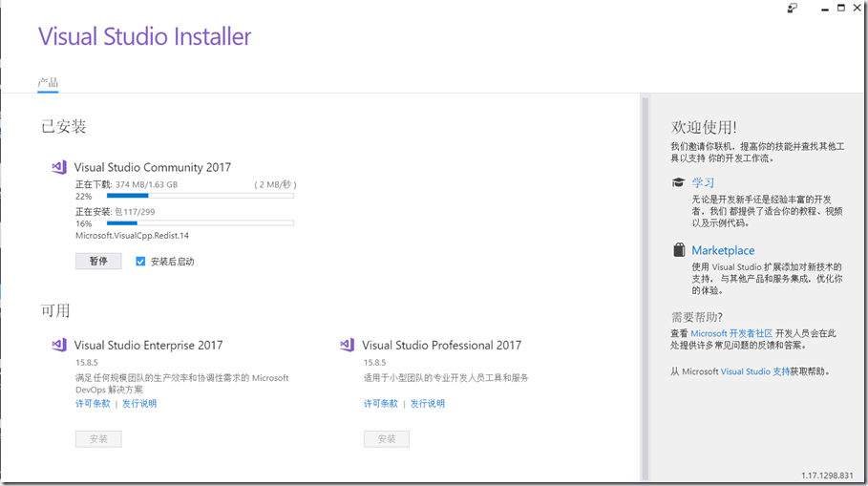Open 发行说明 link for Enterprise 2017
Viewport: 868px width, 486px height.
pos(139,404)
